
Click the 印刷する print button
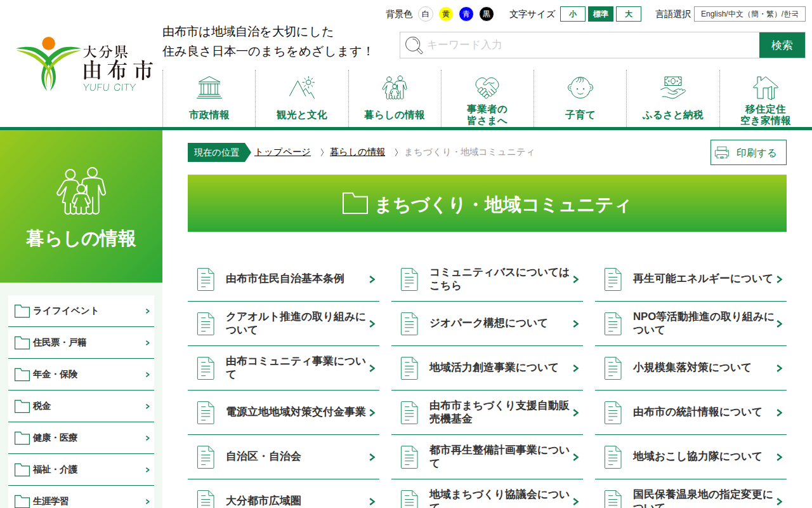coord(748,152)
